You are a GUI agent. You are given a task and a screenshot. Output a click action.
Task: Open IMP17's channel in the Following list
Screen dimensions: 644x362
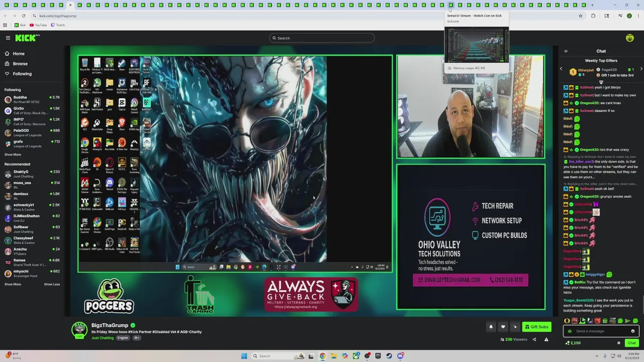click(x=32, y=122)
